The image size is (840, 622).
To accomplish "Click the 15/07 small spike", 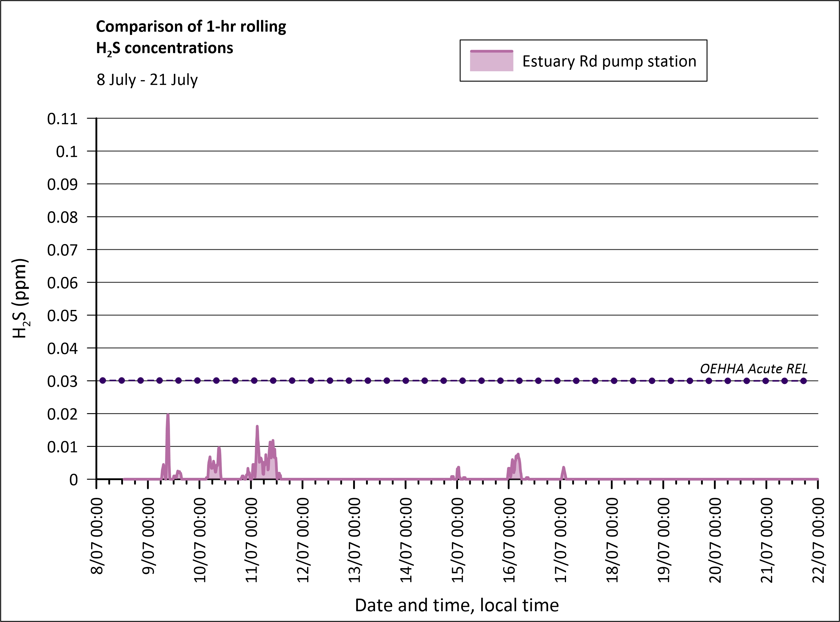I will coord(458,470).
